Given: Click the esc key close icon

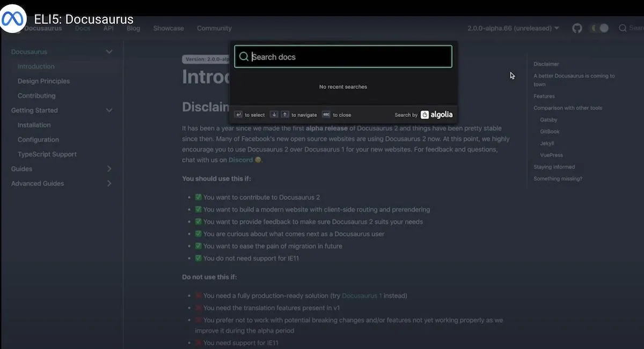Looking at the screenshot, I should pyautogui.click(x=326, y=115).
